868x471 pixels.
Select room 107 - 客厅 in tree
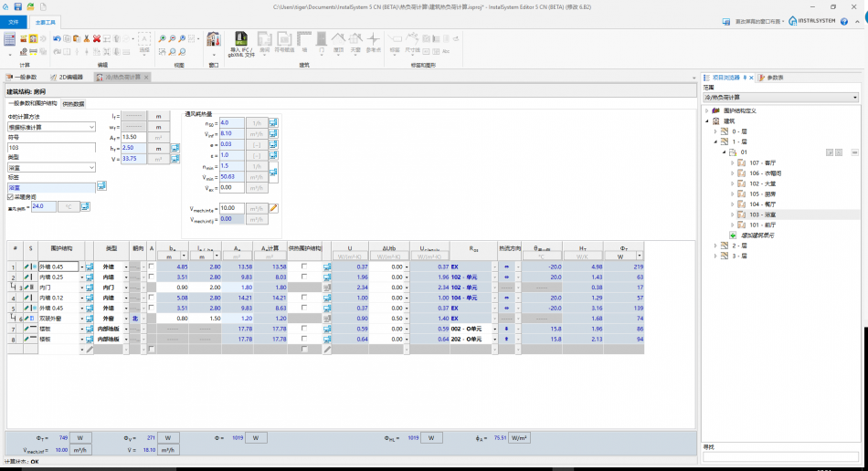click(760, 162)
